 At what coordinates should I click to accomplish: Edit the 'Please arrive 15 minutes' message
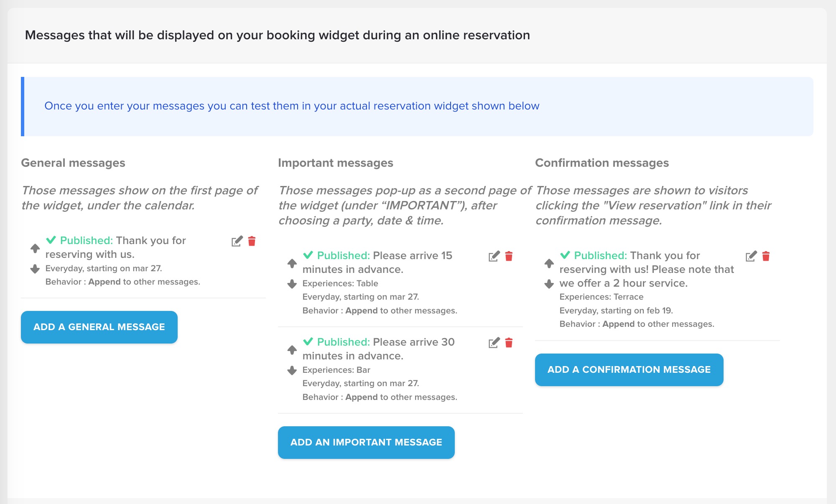(494, 257)
